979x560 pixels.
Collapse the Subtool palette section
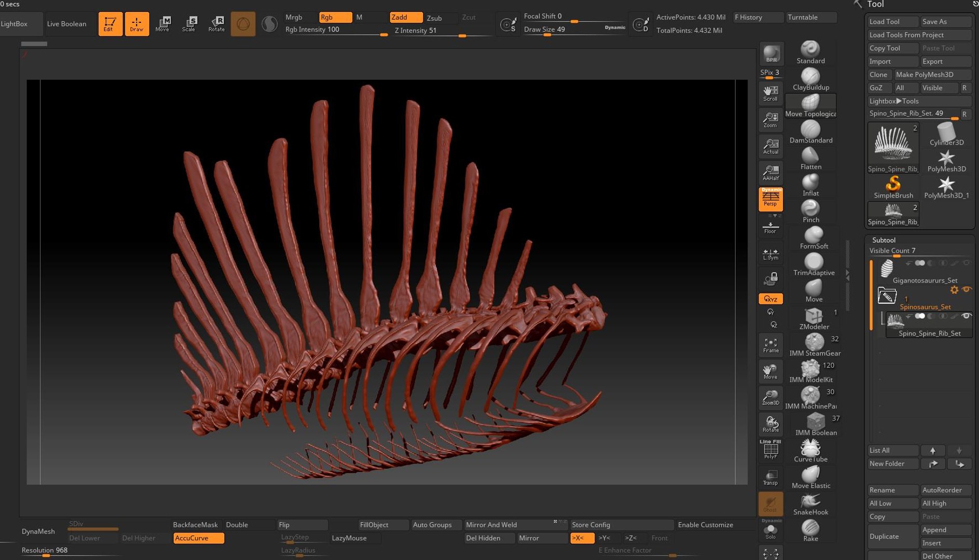point(884,240)
